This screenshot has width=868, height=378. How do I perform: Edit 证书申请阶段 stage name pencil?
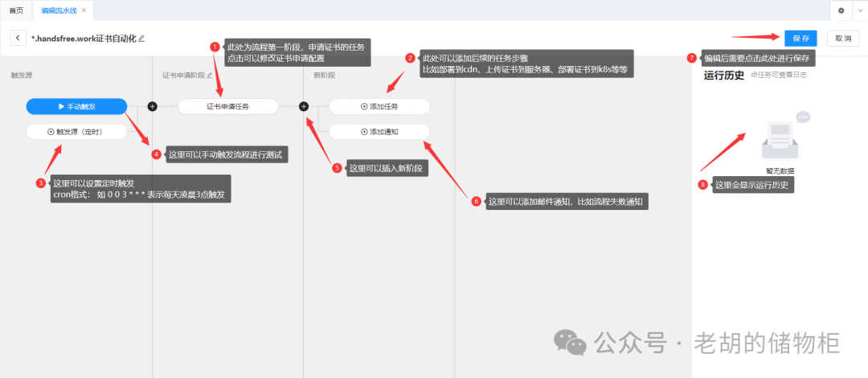[x=209, y=75]
